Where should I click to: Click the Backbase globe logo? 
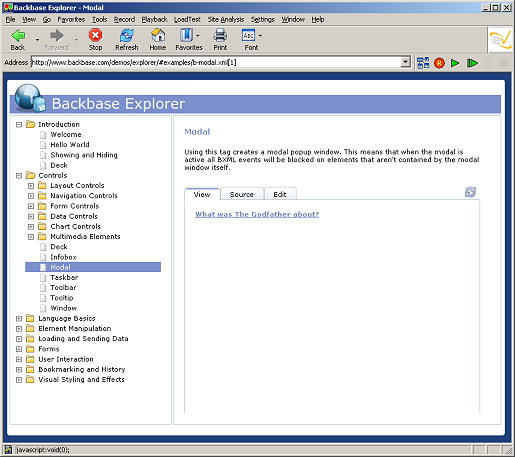pyautogui.click(x=30, y=98)
